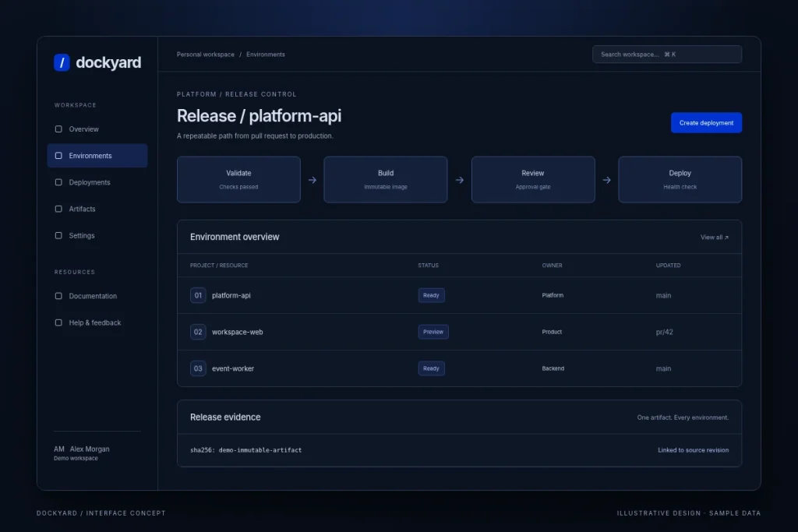This screenshot has width=798, height=532.
Task: Click the 03 number badge for event-worker
Action: coord(198,368)
